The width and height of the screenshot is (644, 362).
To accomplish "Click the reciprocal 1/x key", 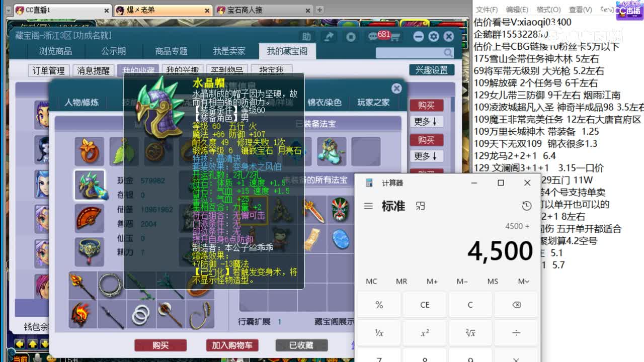I will click(x=379, y=333).
